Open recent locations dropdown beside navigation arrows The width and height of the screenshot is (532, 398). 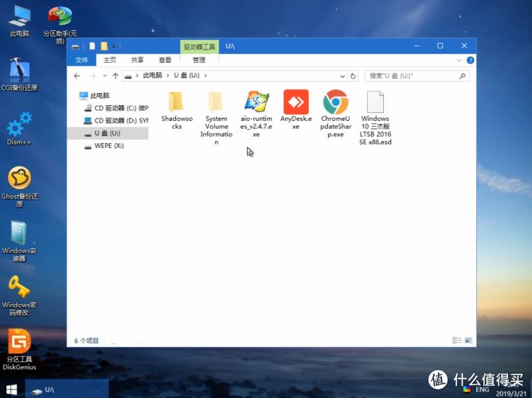click(x=104, y=76)
